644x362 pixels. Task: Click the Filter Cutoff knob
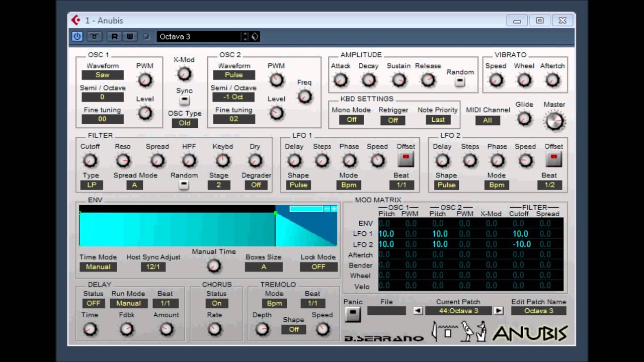pyautogui.click(x=90, y=160)
